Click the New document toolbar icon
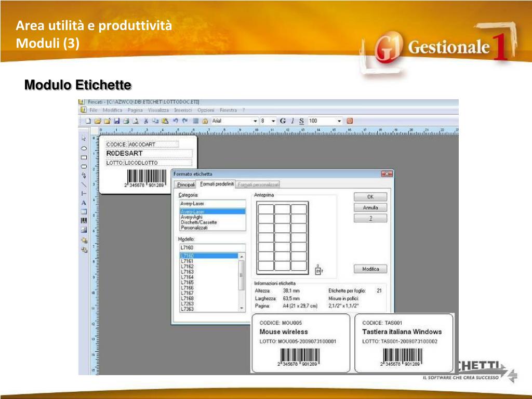 click(88, 121)
